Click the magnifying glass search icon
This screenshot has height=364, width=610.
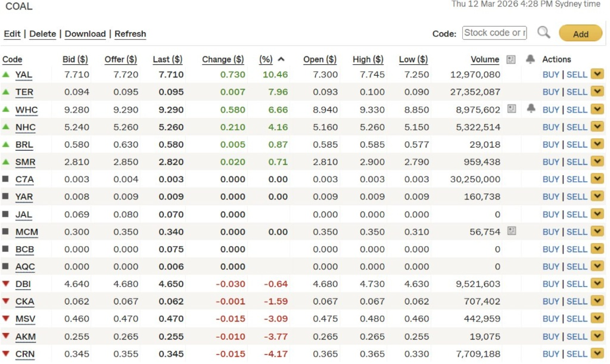tap(543, 33)
